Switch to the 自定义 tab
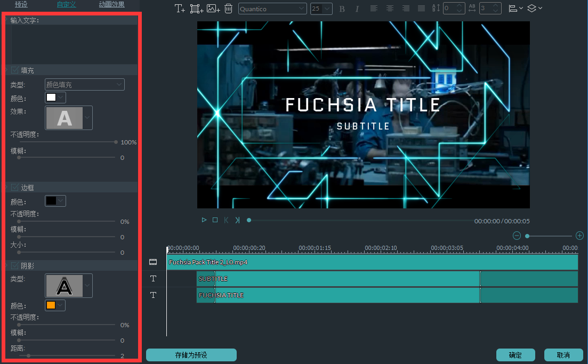Viewport: 588px width, 364px height. click(67, 4)
